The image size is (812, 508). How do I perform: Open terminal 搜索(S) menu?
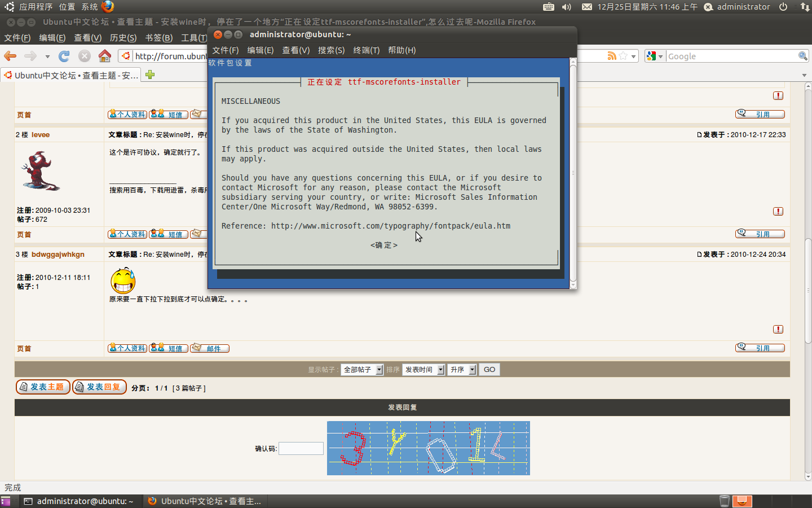click(332, 50)
